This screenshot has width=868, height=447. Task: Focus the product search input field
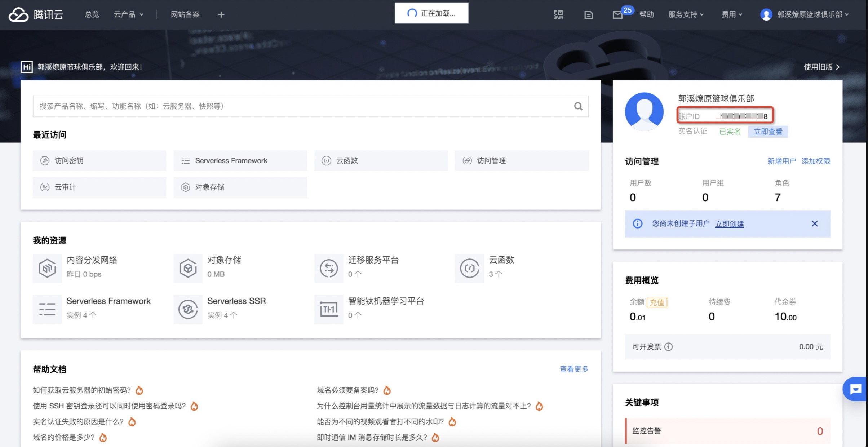303,106
